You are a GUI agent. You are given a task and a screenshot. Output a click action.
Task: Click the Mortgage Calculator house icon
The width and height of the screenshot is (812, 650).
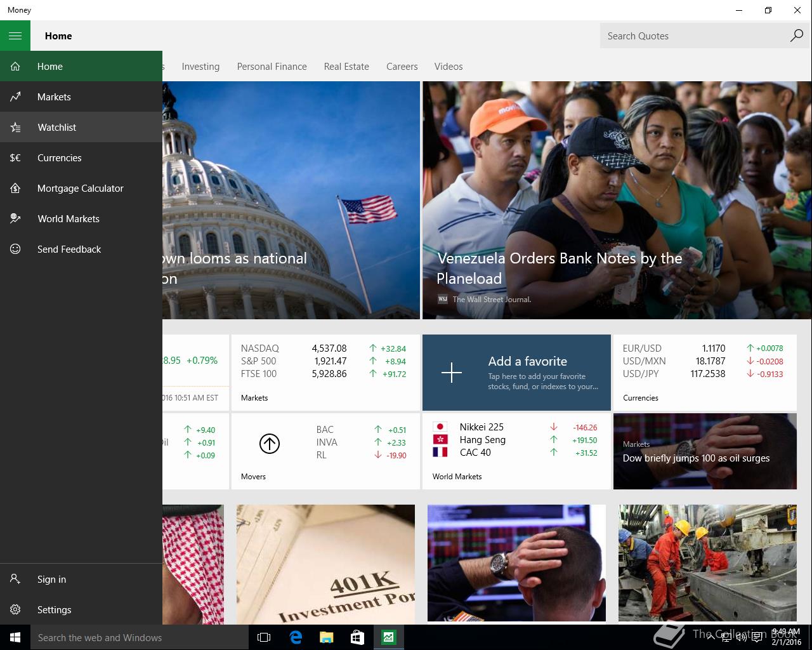(15, 189)
